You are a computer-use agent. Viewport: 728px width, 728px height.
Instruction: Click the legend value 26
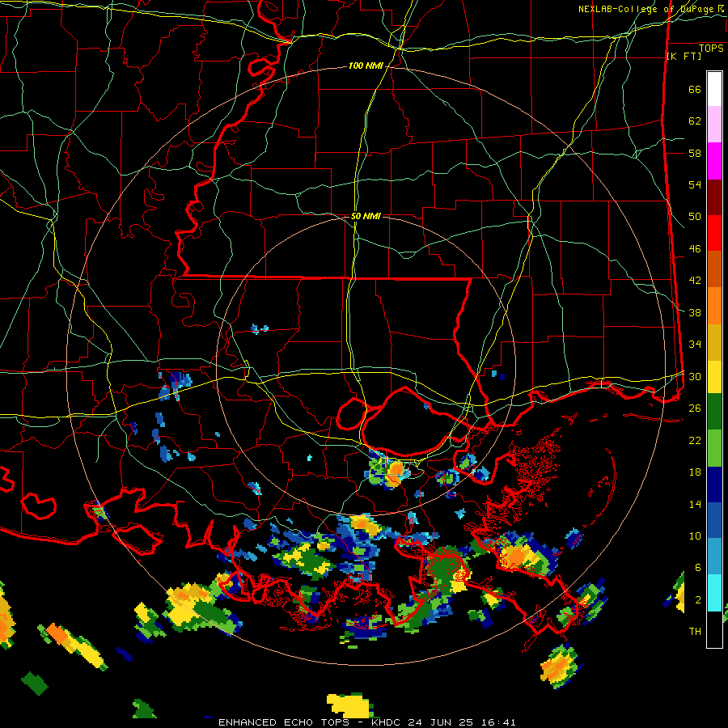pos(695,408)
